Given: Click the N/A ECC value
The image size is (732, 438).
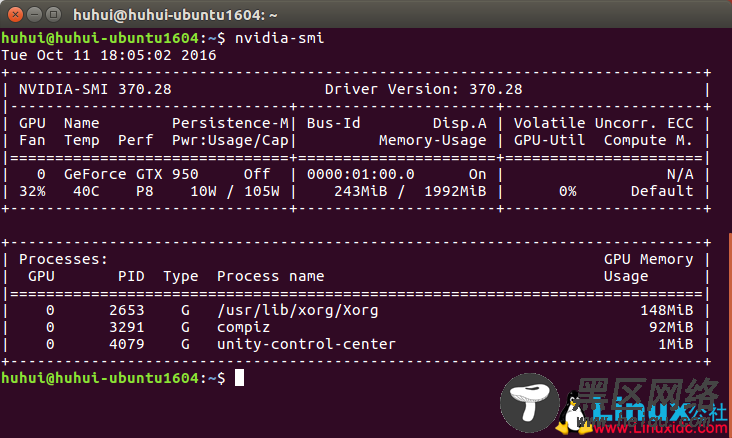Looking at the screenshot, I should point(680,174).
